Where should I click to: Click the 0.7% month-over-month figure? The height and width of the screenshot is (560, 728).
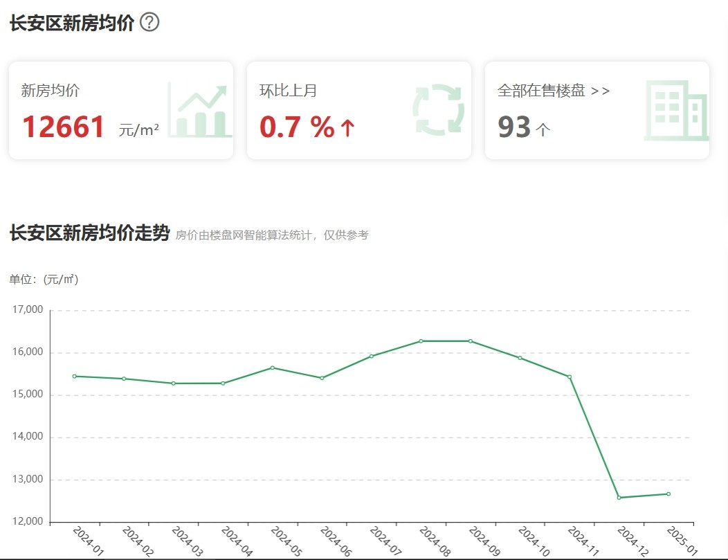tap(297, 127)
